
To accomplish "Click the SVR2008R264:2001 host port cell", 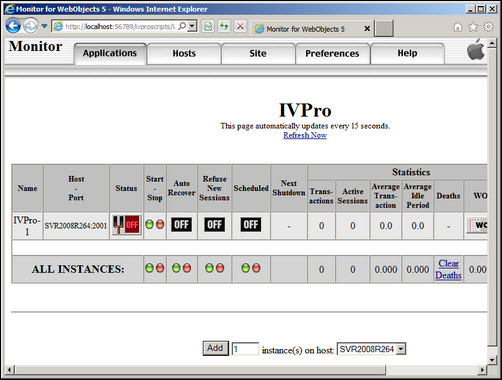I will [x=76, y=226].
